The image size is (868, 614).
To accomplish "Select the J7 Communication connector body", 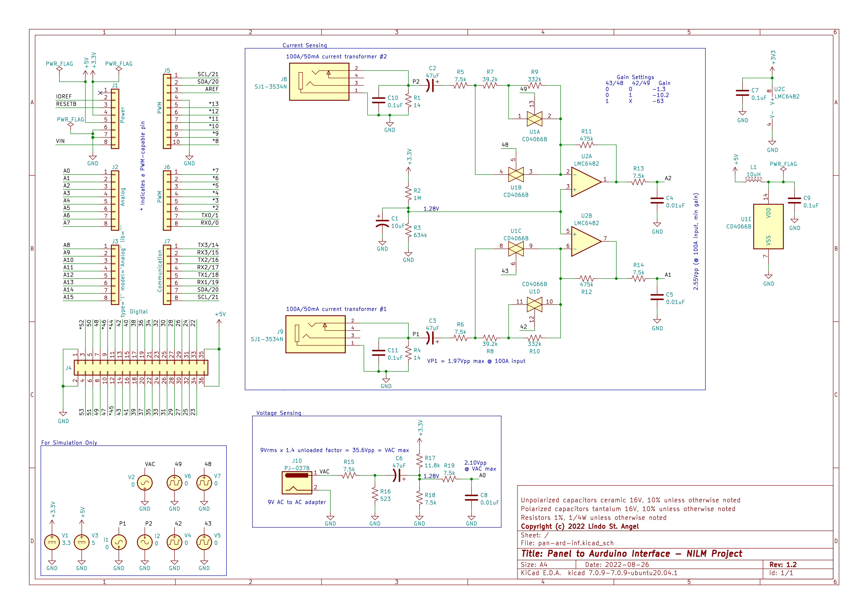I will click(167, 275).
